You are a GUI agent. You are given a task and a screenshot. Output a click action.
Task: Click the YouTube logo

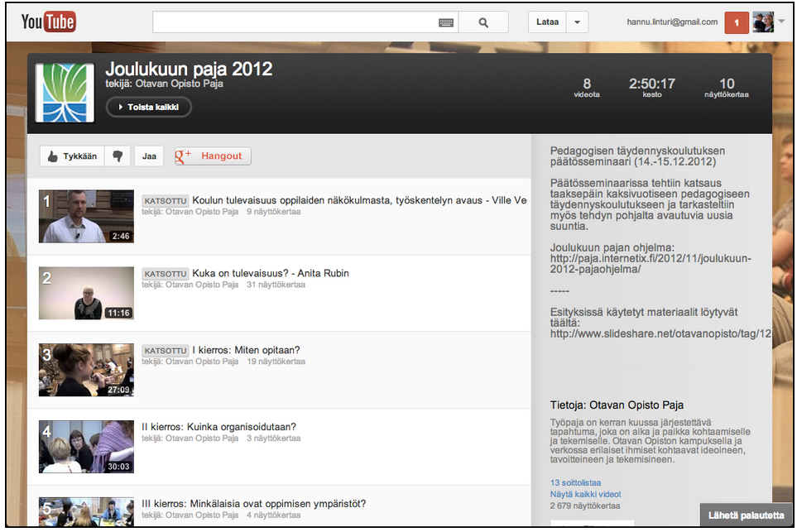[48, 22]
